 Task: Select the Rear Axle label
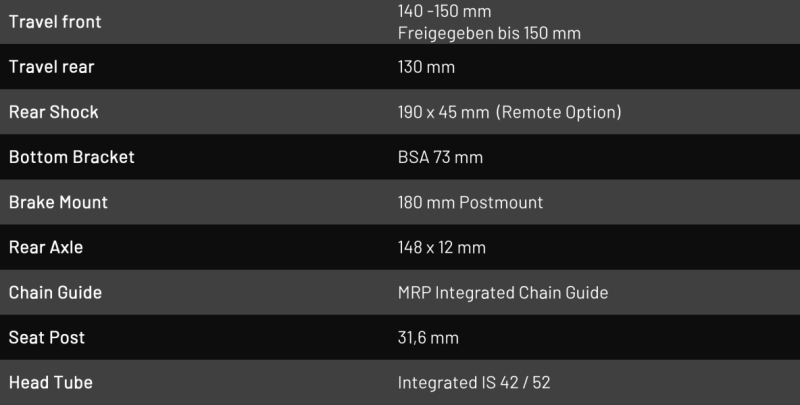(x=47, y=247)
